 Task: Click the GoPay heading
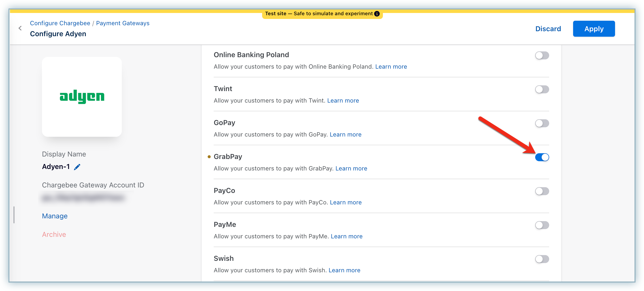pos(224,123)
